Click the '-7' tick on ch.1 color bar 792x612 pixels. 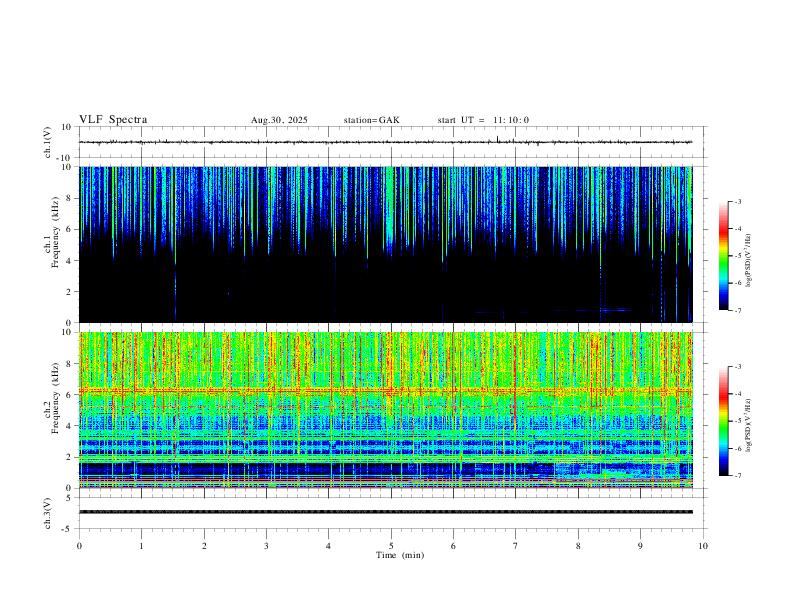(x=738, y=310)
